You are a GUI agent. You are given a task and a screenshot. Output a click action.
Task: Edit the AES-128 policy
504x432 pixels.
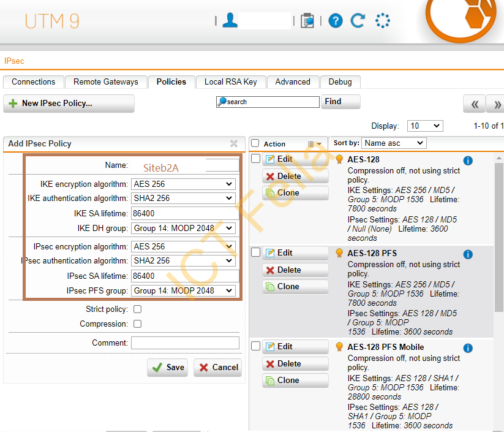tap(295, 159)
